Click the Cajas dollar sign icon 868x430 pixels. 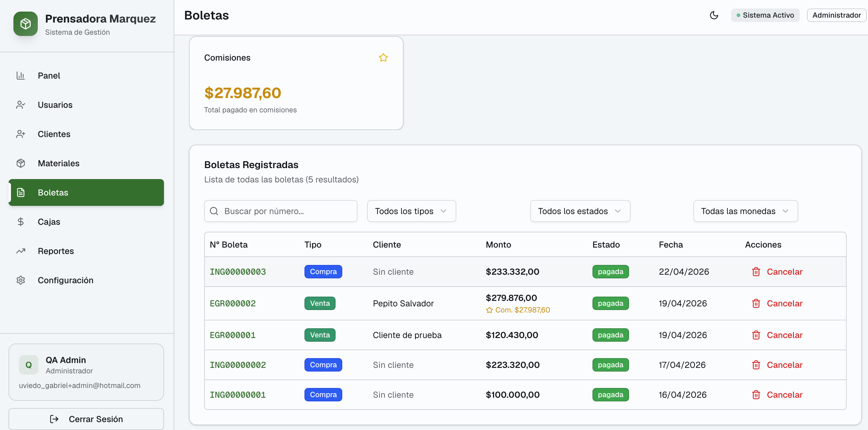tap(20, 222)
